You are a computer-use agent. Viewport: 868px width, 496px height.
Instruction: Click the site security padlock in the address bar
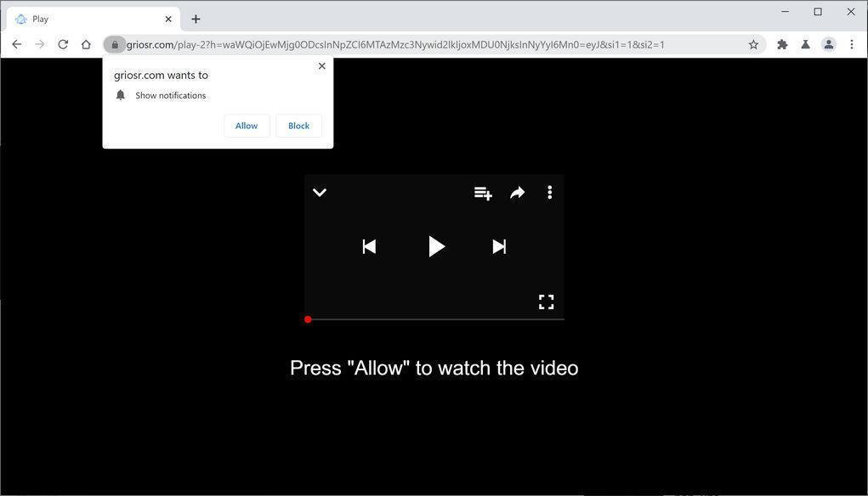(116, 44)
